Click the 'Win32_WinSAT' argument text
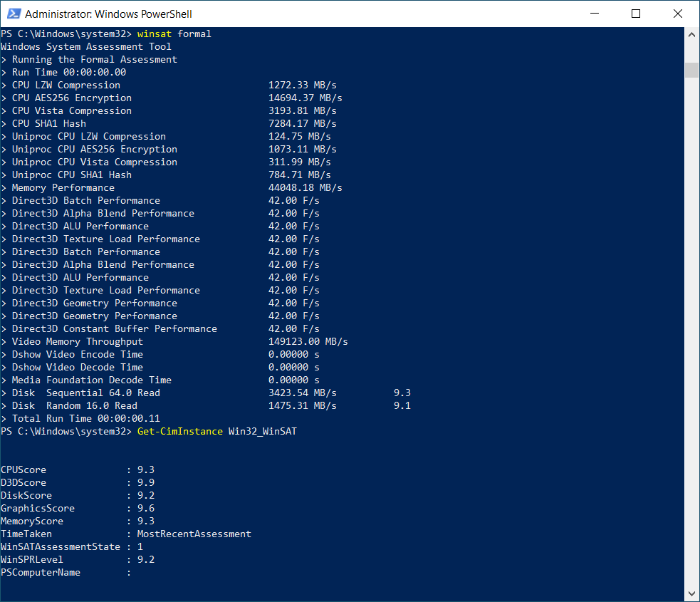 [263, 432]
